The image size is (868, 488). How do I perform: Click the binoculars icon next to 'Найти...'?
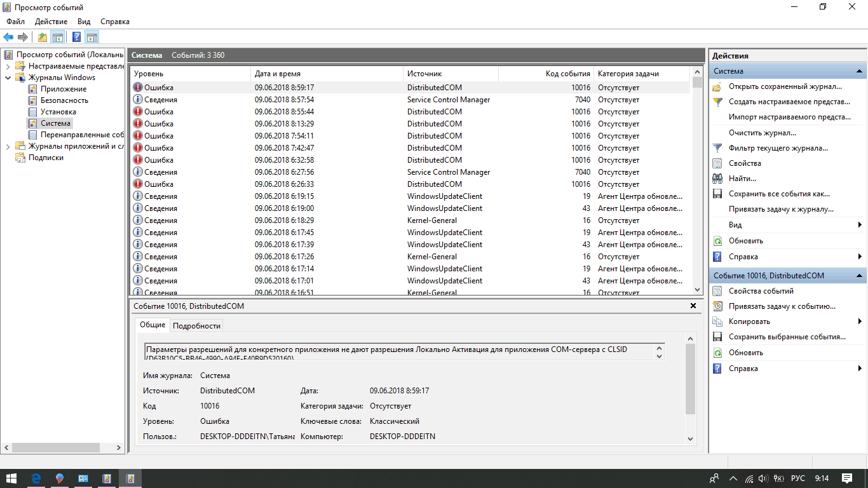(x=717, y=179)
